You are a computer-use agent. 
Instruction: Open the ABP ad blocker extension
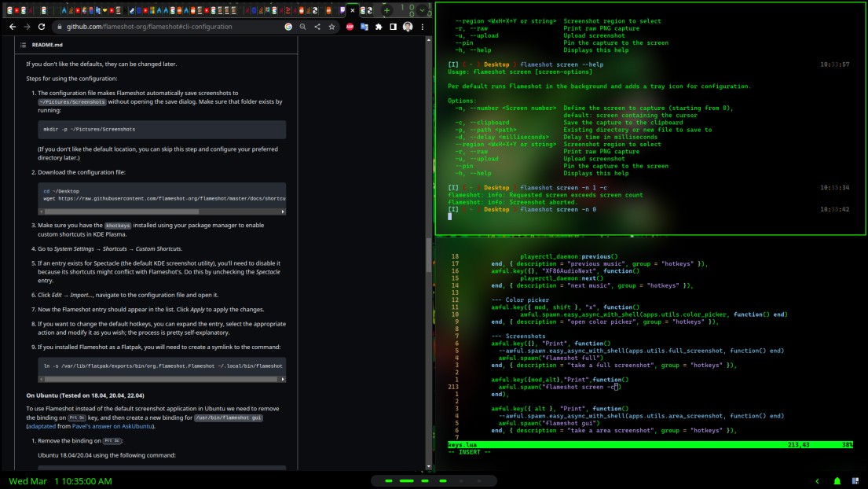[x=350, y=27]
